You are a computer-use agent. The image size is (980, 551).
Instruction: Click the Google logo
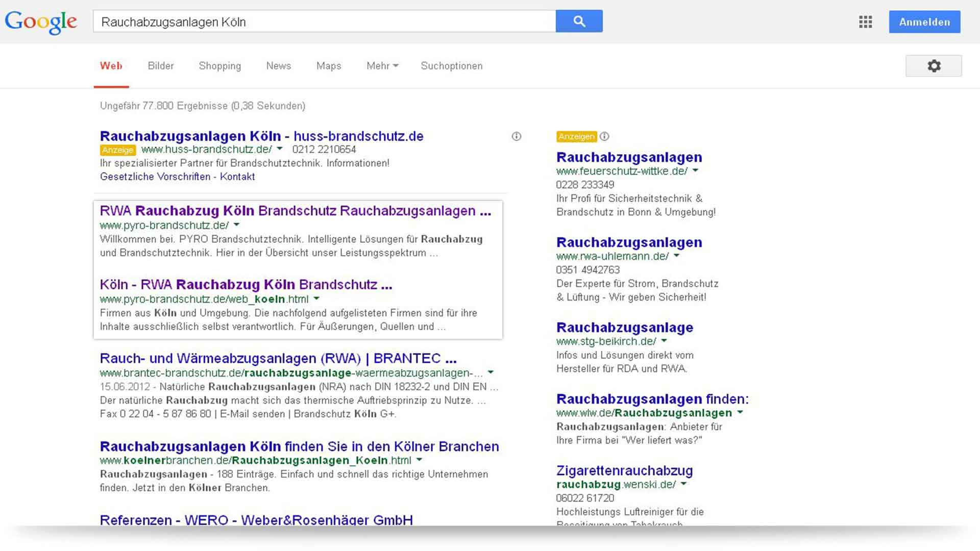pyautogui.click(x=41, y=22)
